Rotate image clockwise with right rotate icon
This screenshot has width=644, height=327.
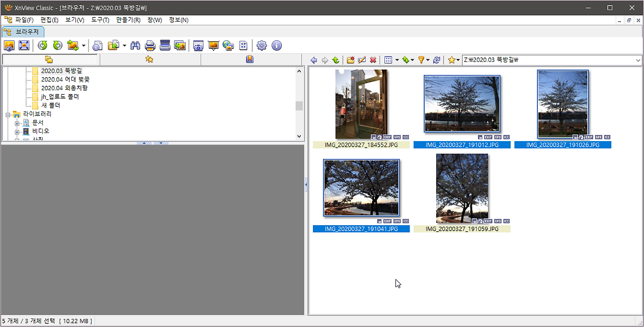click(x=58, y=45)
